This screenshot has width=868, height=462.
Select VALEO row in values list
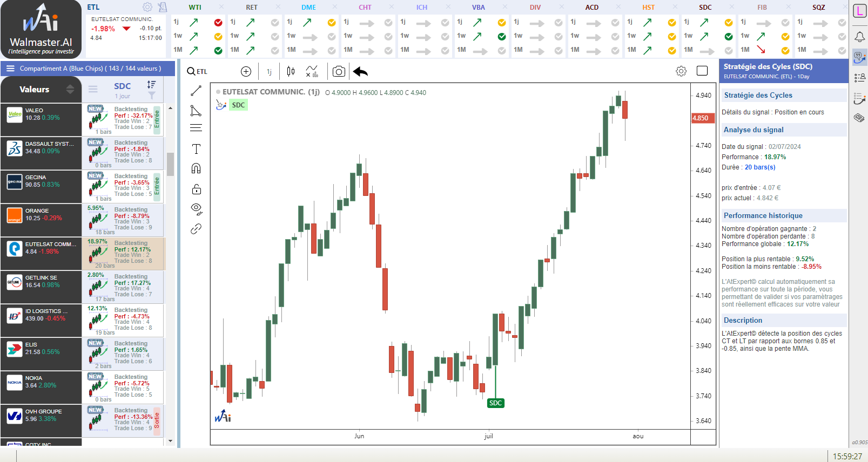click(x=41, y=119)
